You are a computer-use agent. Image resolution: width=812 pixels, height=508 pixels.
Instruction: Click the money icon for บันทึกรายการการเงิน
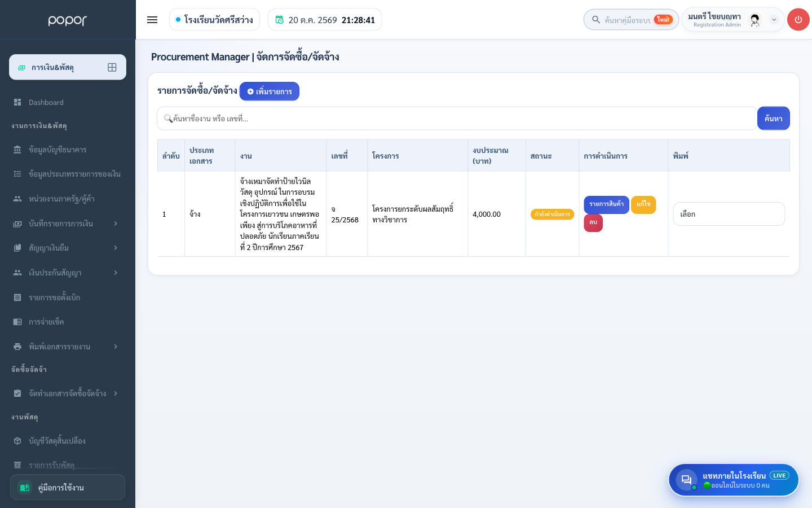point(17,224)
